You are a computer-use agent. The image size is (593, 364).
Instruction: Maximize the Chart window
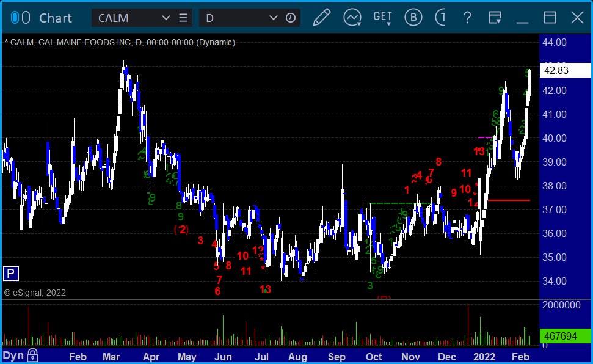pos(550,18)
